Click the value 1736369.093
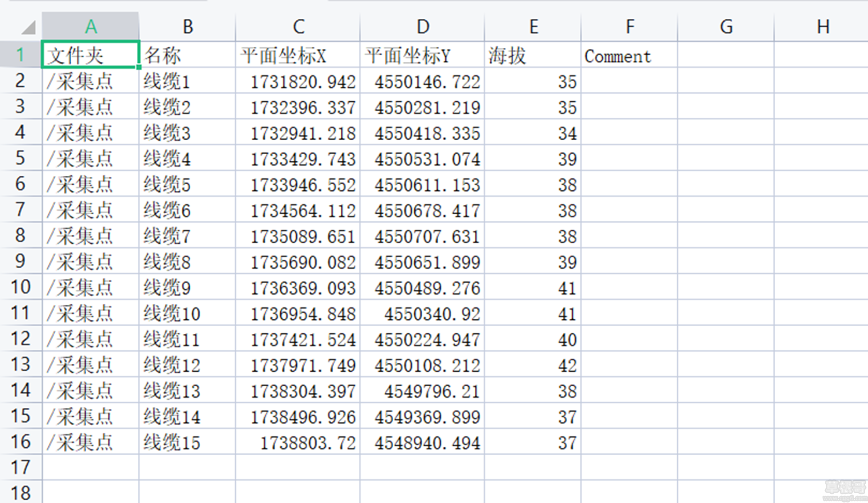The height and width of the screenshot is (503, 868). [x=303, y=288]
